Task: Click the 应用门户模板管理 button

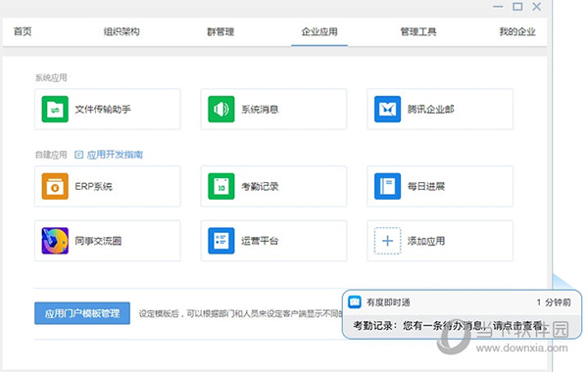Action: click(82, 313)
